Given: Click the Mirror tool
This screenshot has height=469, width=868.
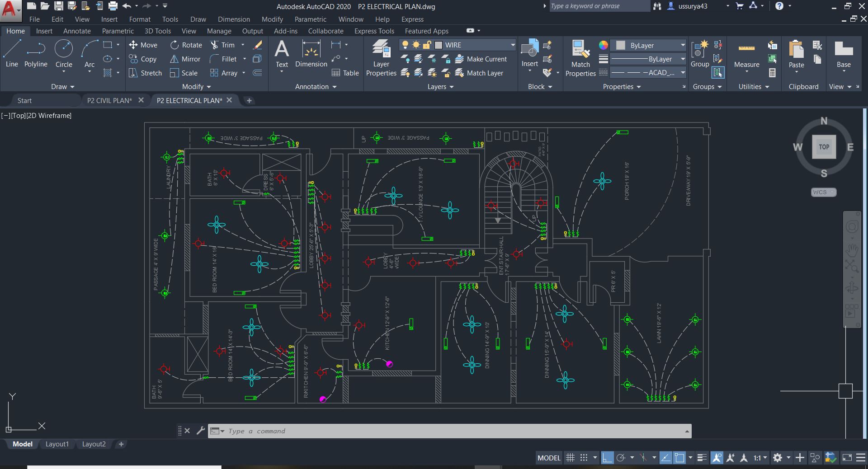Looking at the screenshot, I should pyautogui.click(x=185, y=59).
